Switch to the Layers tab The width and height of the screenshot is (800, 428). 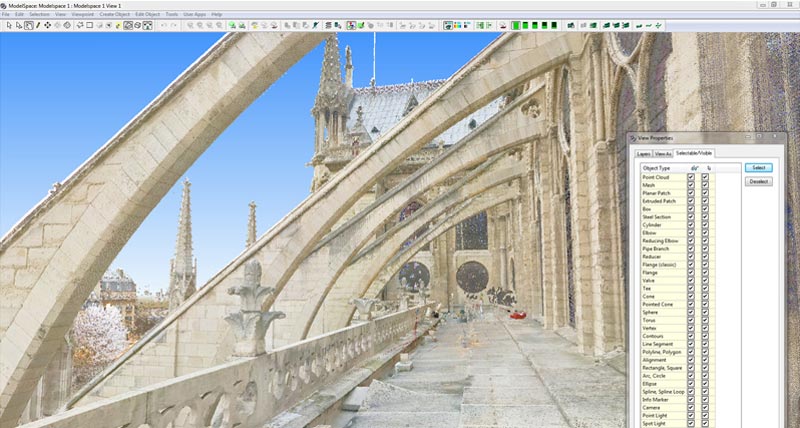point(643,153)
